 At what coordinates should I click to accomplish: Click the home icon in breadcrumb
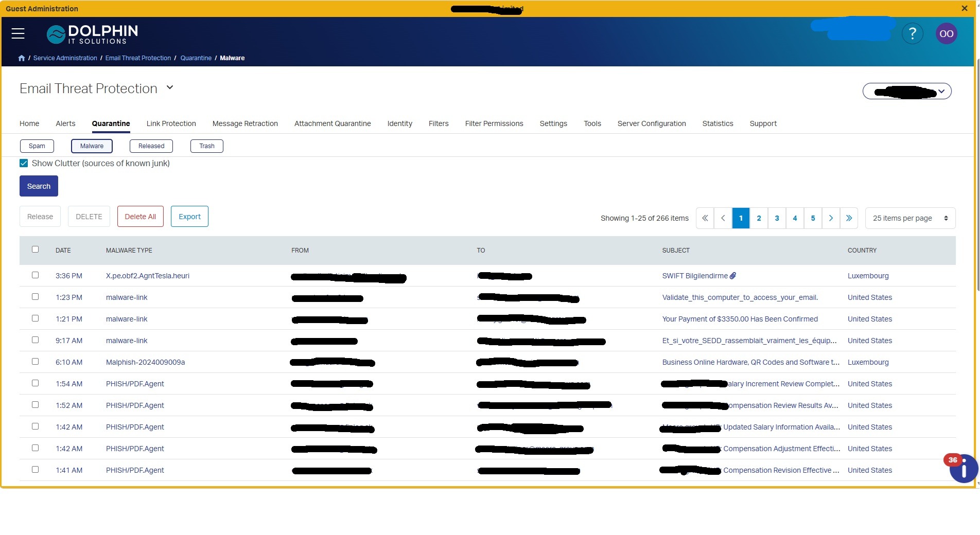22,58
